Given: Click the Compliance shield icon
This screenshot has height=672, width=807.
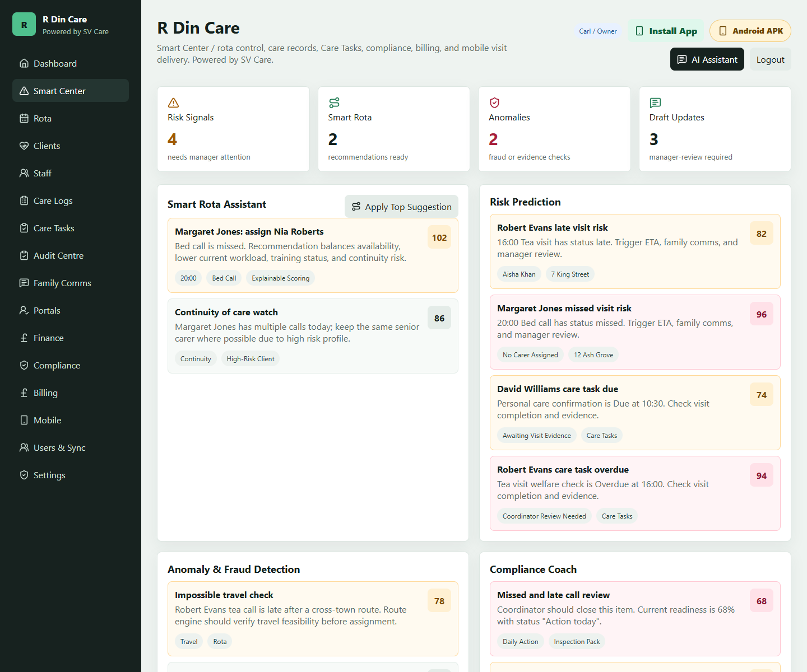Looking at the screenshot, I should click(24, 365).
